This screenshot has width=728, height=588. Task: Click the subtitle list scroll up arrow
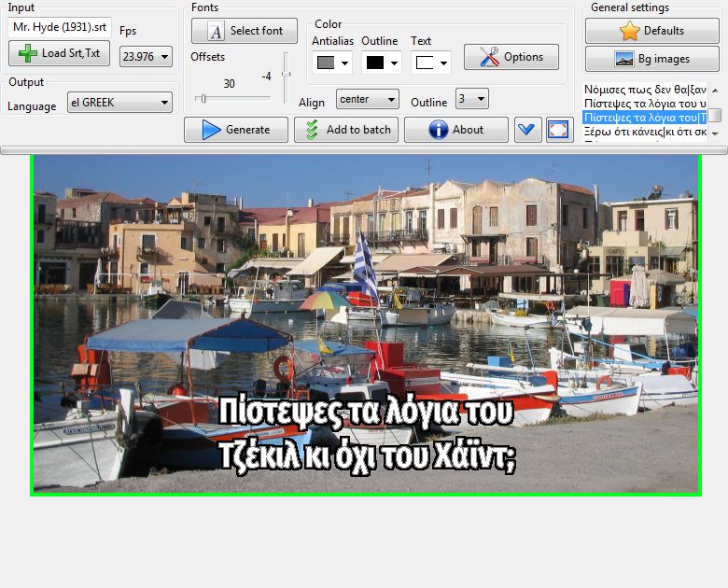(x=715, y=91)
